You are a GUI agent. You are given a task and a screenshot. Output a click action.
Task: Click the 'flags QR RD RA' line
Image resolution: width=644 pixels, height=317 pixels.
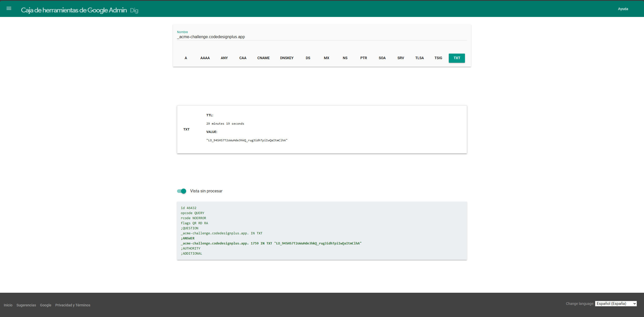pyautogui.click(x=194, y=223)
